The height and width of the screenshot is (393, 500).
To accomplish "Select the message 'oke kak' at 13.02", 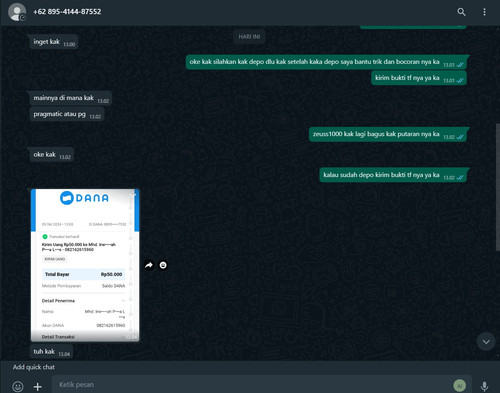I will coord(52,155).
